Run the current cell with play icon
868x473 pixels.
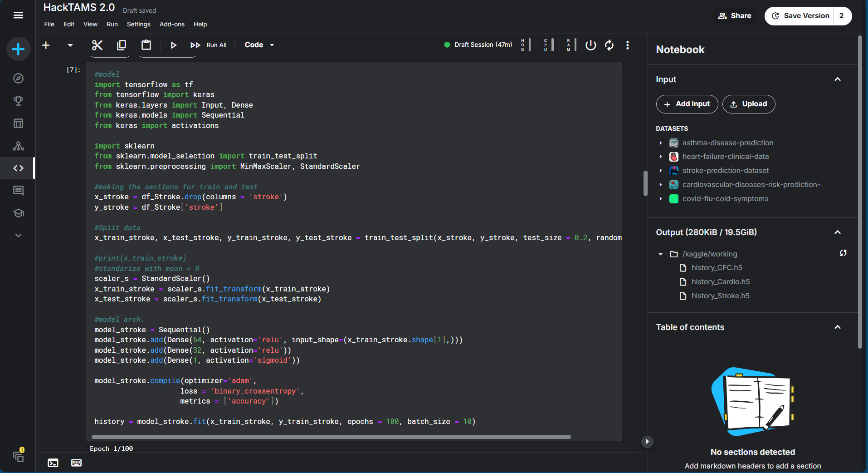tap(173, 45)
